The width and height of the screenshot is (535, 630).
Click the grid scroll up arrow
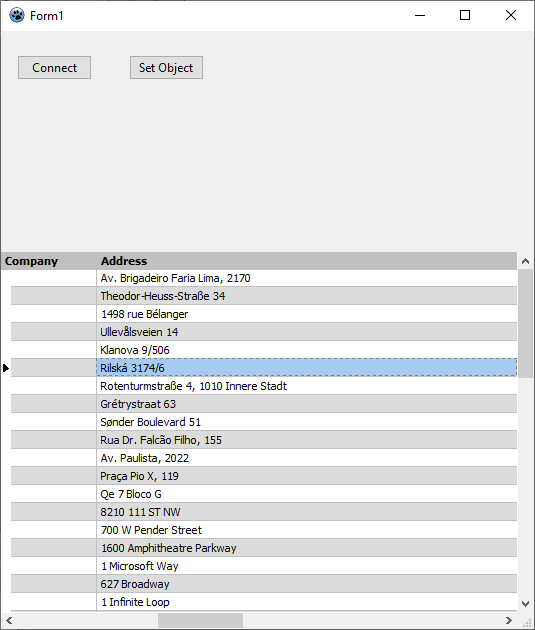click(525, 261)
